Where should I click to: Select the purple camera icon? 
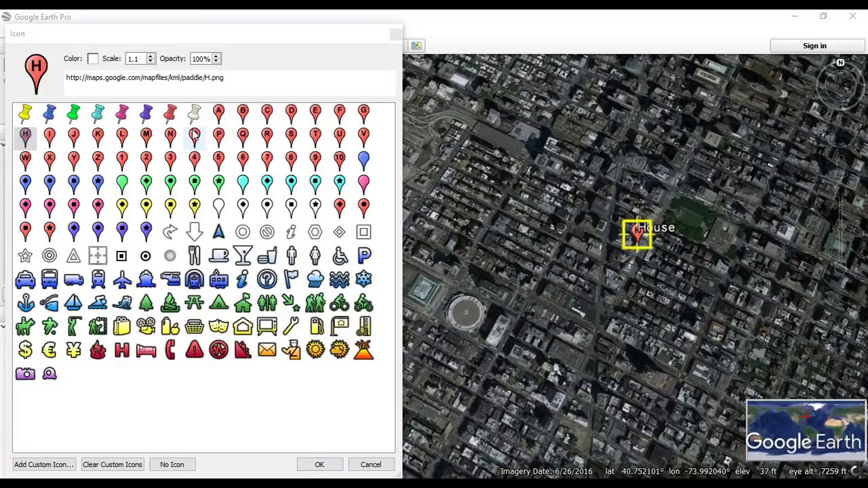(25, 374)
